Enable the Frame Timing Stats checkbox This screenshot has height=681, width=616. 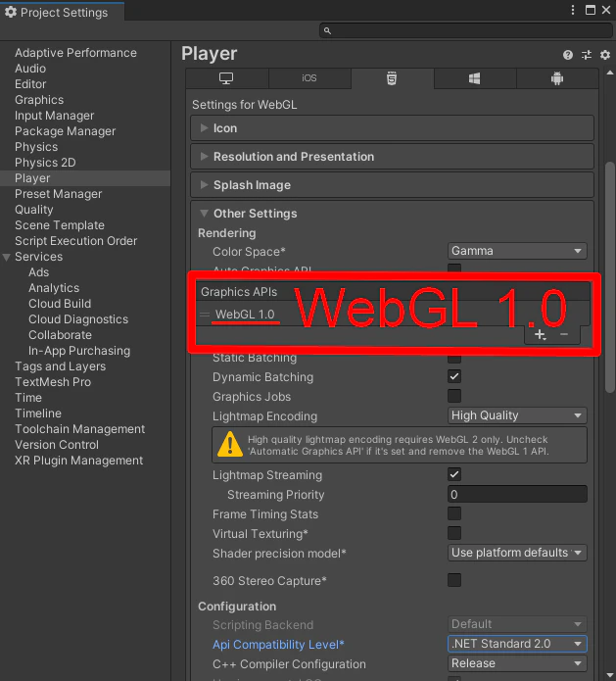click(x=454, y=513)
